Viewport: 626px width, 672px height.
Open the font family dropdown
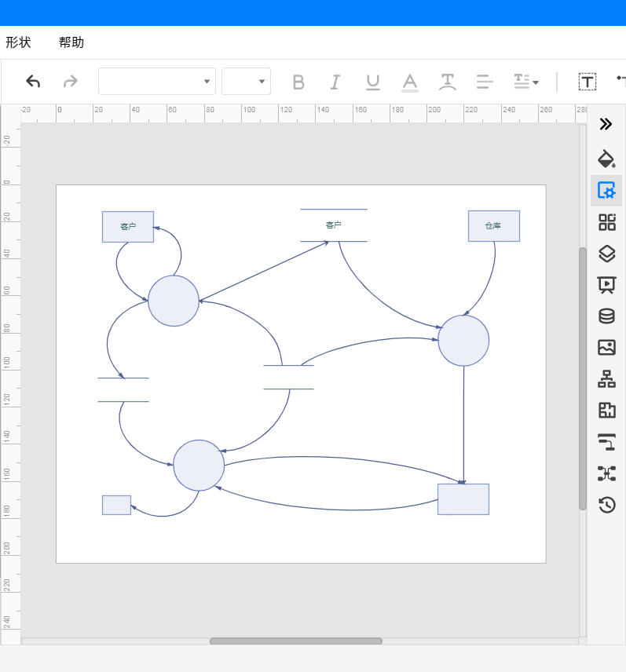[157, 82]
